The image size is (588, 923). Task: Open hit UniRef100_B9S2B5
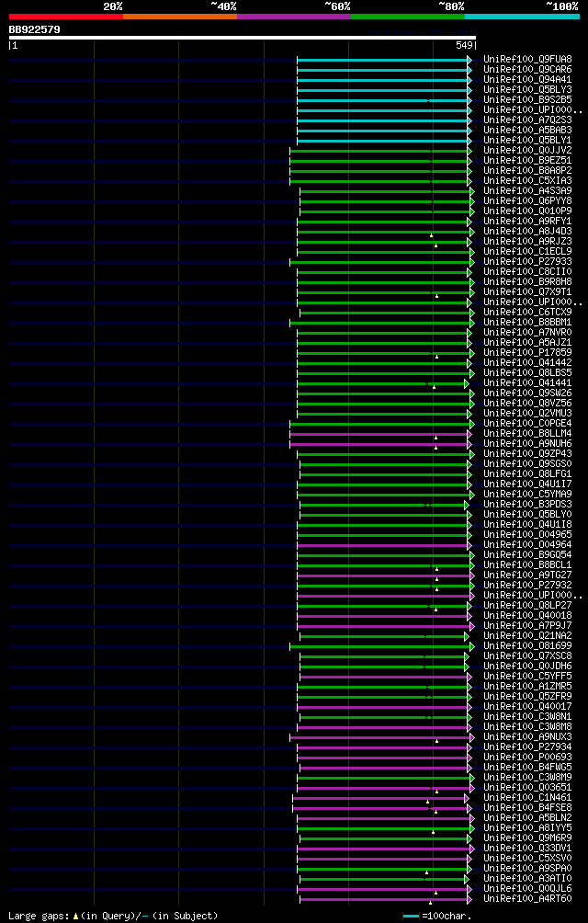point(527,100)
